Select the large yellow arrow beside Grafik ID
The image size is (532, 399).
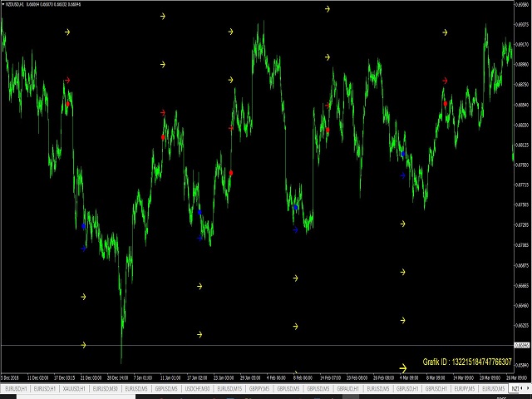402,367
